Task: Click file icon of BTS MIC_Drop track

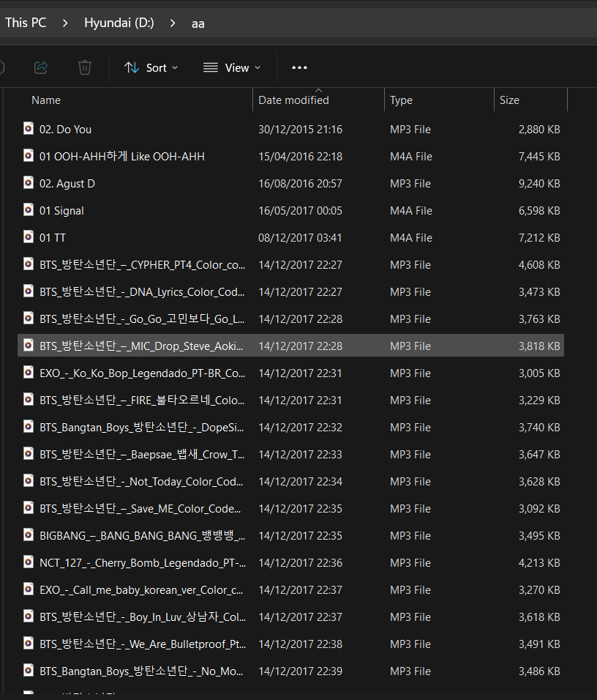Action: (x=29, y=346)
